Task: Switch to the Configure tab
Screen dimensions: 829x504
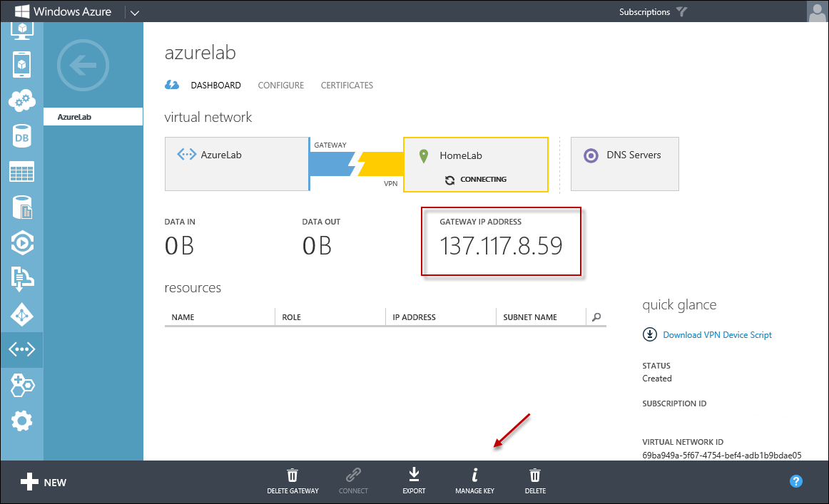Action: click(x=280, y=86)
